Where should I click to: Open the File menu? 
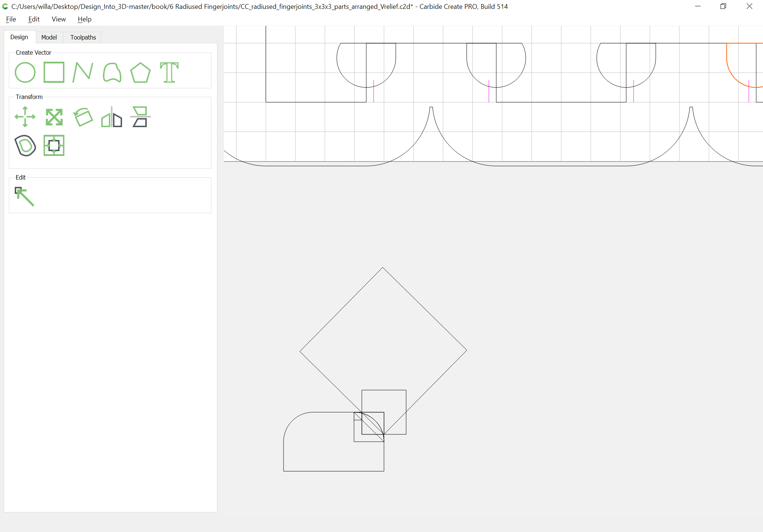pyautogui.click(x=11, y=19)
